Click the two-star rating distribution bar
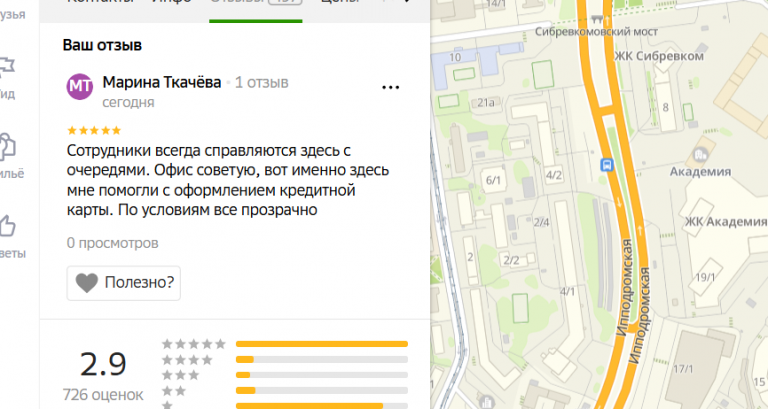This screenshot has height=409, width=768. (x=322, y=390)
